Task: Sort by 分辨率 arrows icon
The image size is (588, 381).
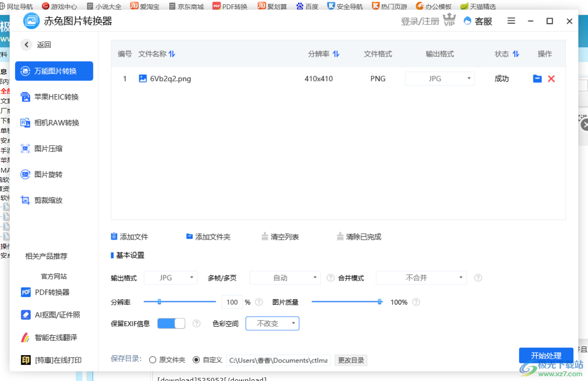Action: (336, 54)
